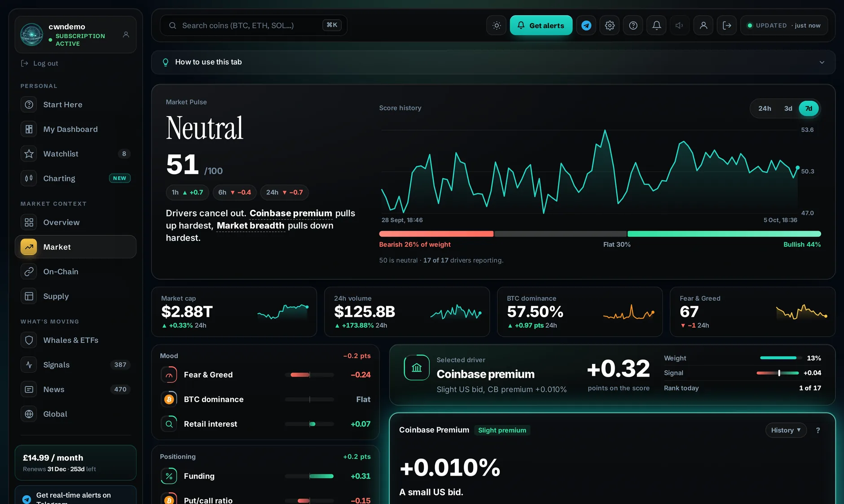Click the Market breadth link in summary
The height and width of the screenshot is (504, 844).
(251, 226)
